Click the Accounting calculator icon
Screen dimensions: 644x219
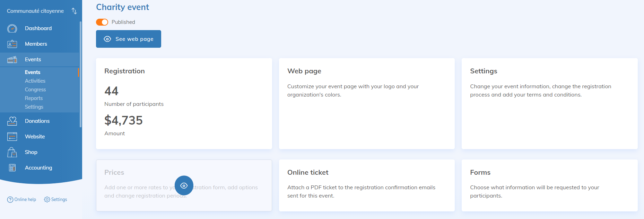coord(12,168)
